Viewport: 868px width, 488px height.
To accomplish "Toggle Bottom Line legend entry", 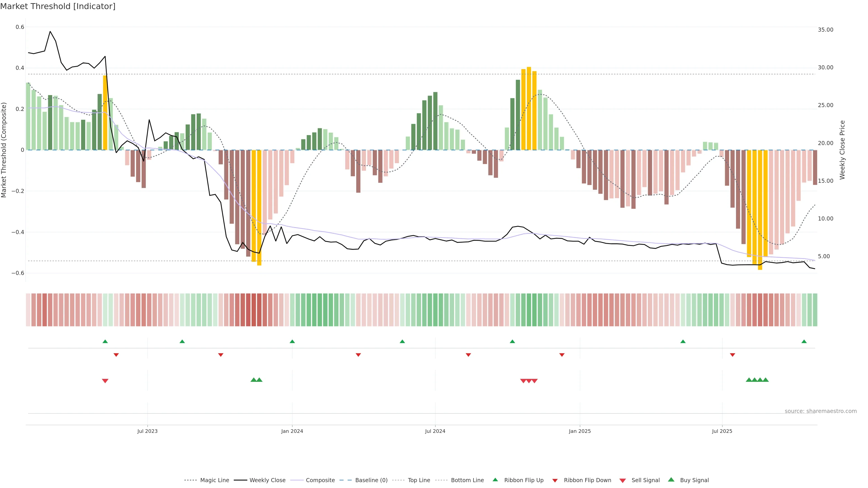I will (467, 480).
